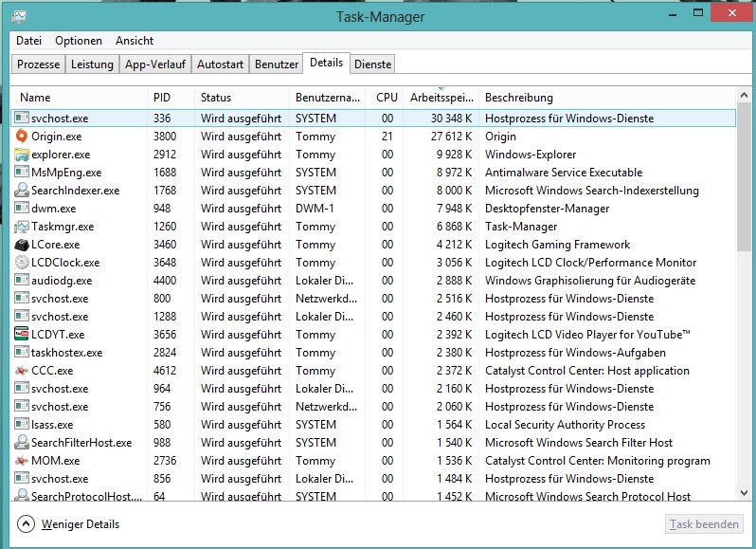756x549 pixels.
Task: Sort by Benutzername column header
Action: click(328, 98)
